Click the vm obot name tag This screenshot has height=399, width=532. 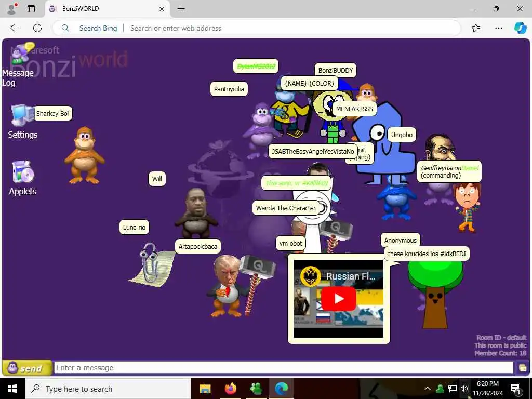click(291, 243)
